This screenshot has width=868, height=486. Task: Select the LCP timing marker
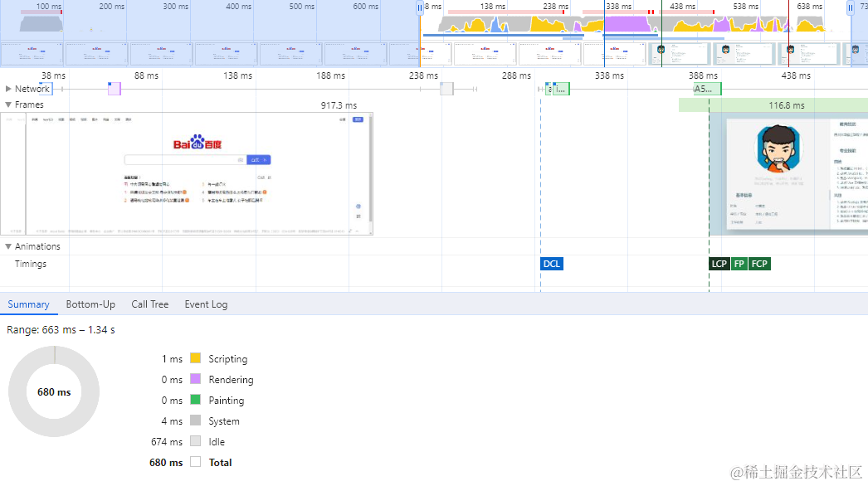point(719,264)
